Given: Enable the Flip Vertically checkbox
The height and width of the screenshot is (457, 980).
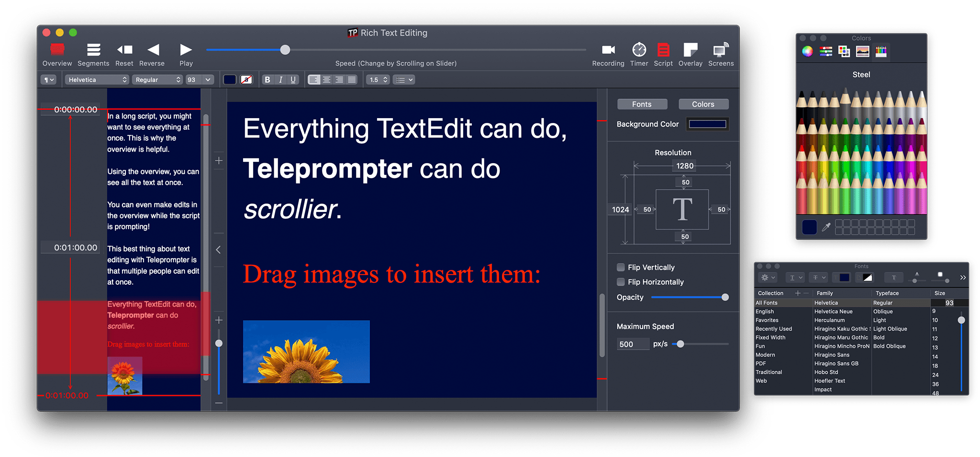Looking at the screenshot, I should click(x=621, y=267).
